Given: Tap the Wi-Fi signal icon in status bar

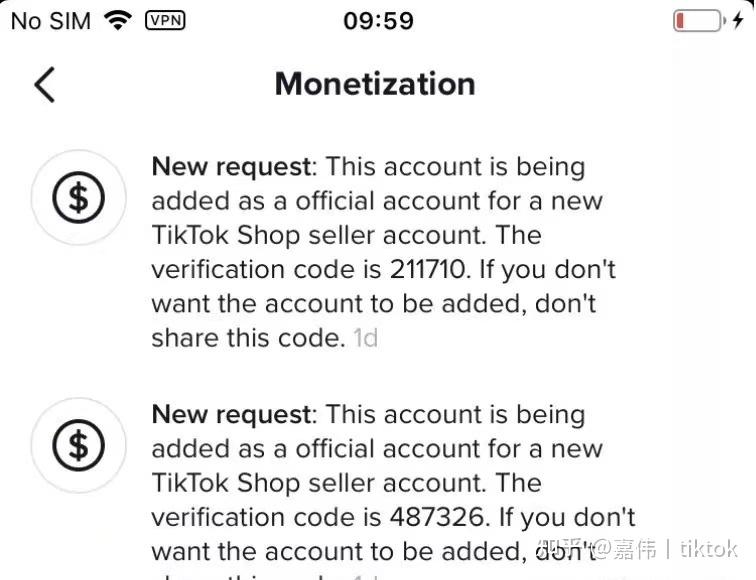Looking at the screenshot, I should 118,21.
